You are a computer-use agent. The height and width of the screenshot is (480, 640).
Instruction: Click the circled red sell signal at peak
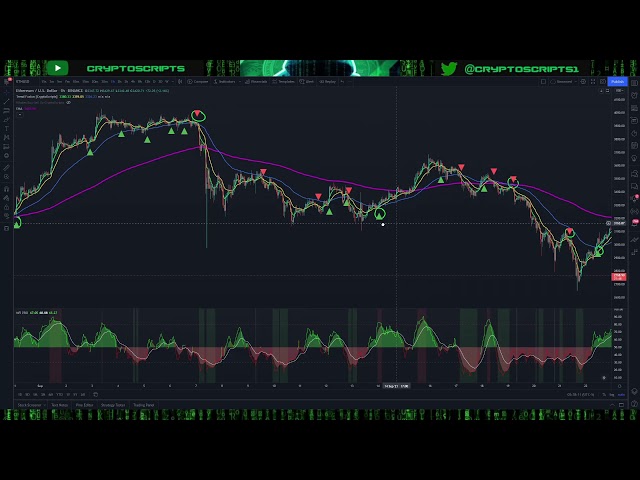click(198, 114)
